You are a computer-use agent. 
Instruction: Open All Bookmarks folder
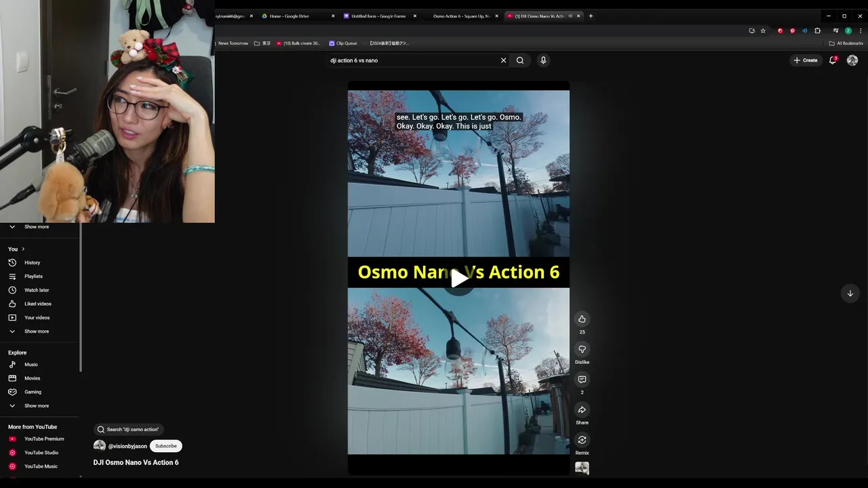(846, 43)
